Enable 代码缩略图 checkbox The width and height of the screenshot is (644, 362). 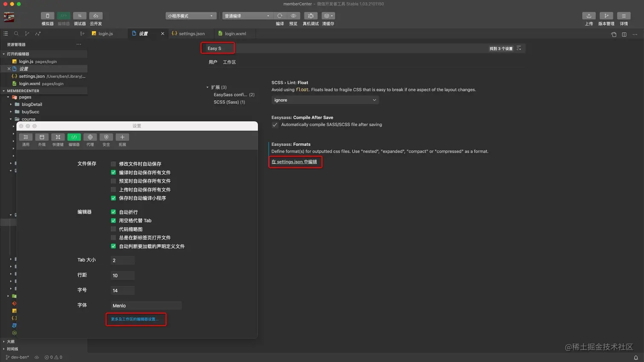[113, 229]
